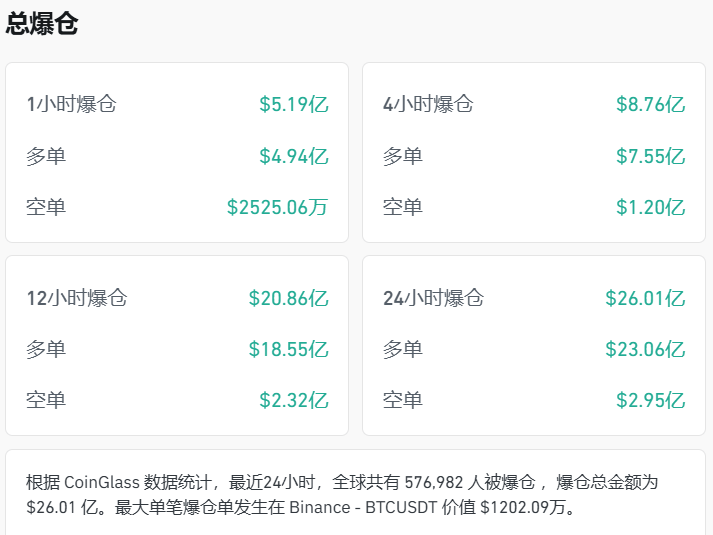Select the $2525.06万 short liquidation value
Viewport: 713px width, 535px height.
pyautogui.click(x=277, y=208)
